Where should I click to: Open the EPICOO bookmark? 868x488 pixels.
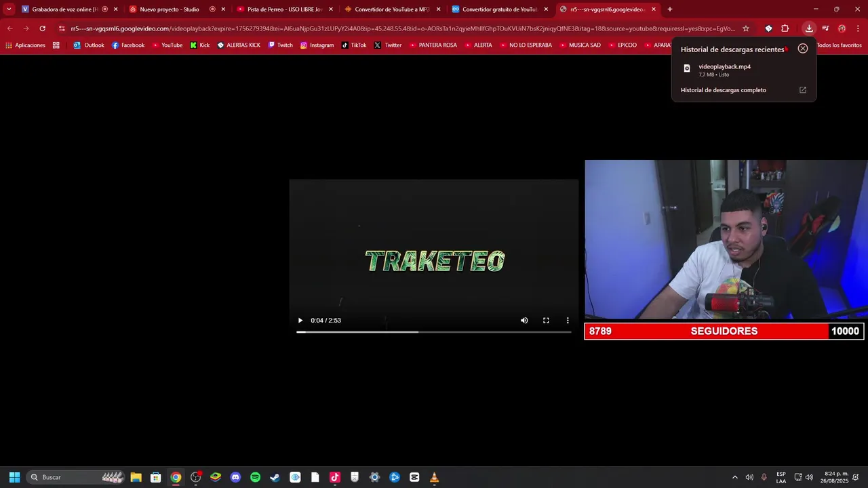point(623,45)
